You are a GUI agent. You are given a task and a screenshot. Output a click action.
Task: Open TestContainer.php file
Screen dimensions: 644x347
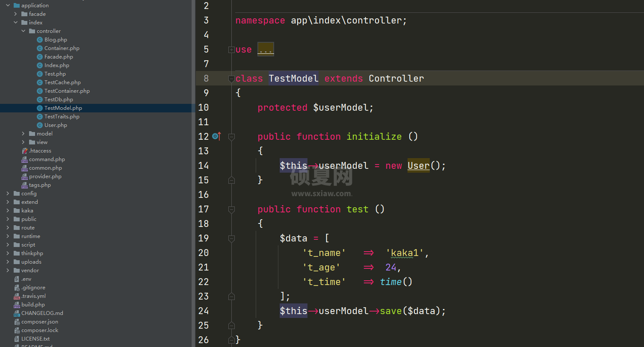(x=67, y=91)
